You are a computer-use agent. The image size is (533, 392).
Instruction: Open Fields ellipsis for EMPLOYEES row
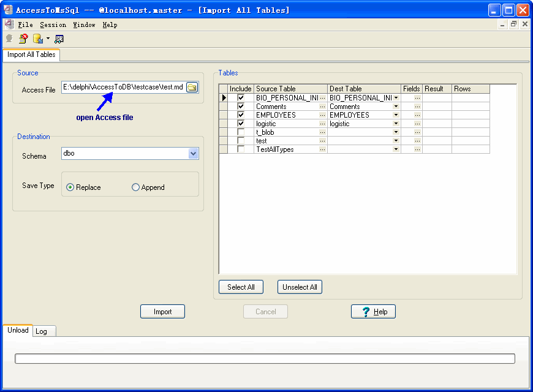[417, 115]
